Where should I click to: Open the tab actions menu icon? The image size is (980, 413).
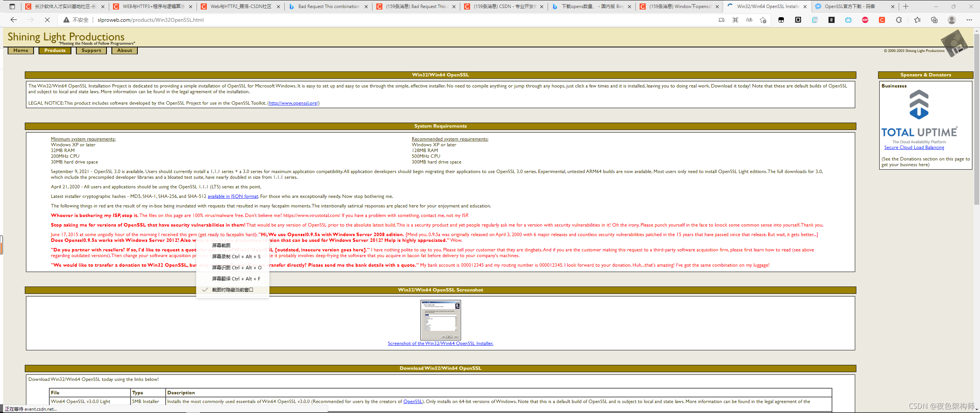pyautogui.click(x=12, y=6)
